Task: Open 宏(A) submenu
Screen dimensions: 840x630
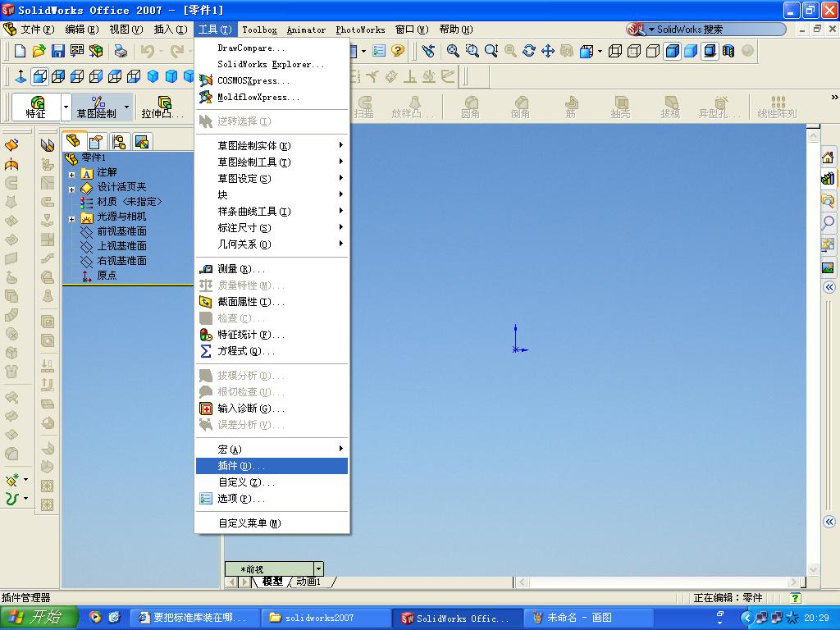Action: click(x=272, y=450)
